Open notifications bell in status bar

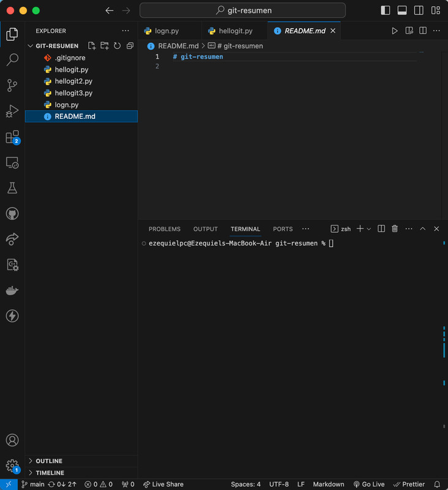coord(437,484)
